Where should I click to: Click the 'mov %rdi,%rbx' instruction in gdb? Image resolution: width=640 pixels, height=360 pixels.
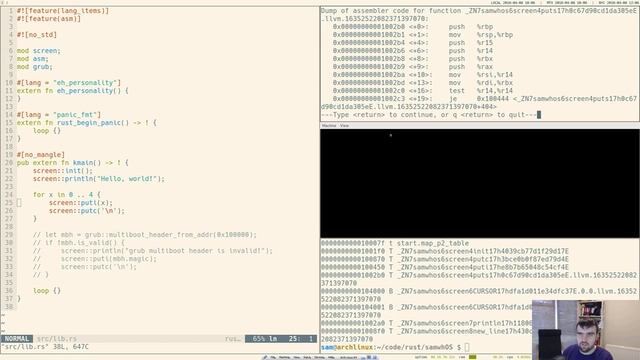(423, 83)
